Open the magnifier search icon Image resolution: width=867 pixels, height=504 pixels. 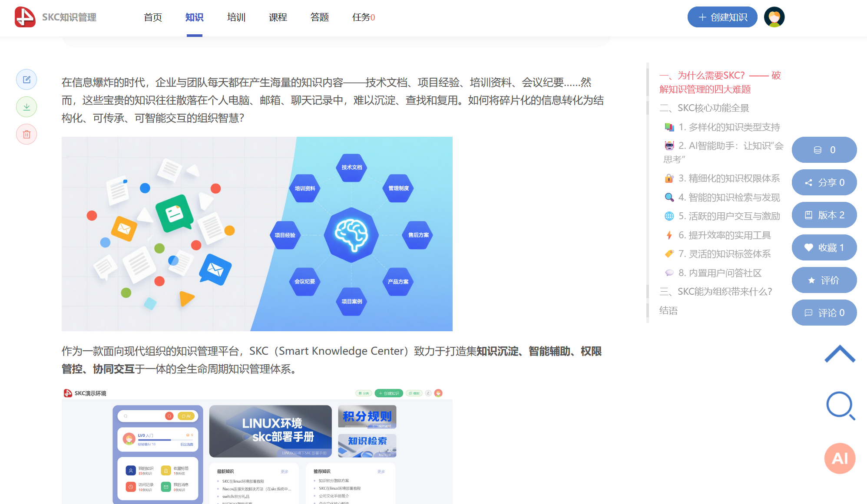click(x=840, y=405)
